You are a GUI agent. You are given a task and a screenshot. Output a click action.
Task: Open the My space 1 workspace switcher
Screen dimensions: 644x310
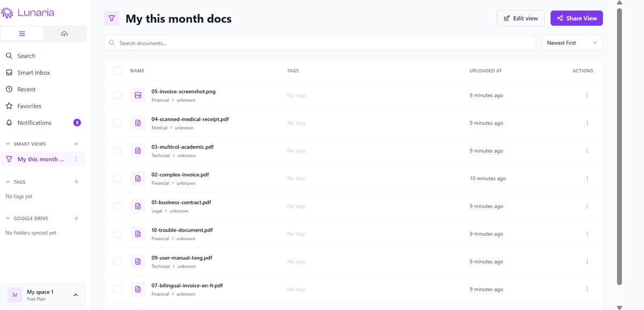[x=43, y=295]
